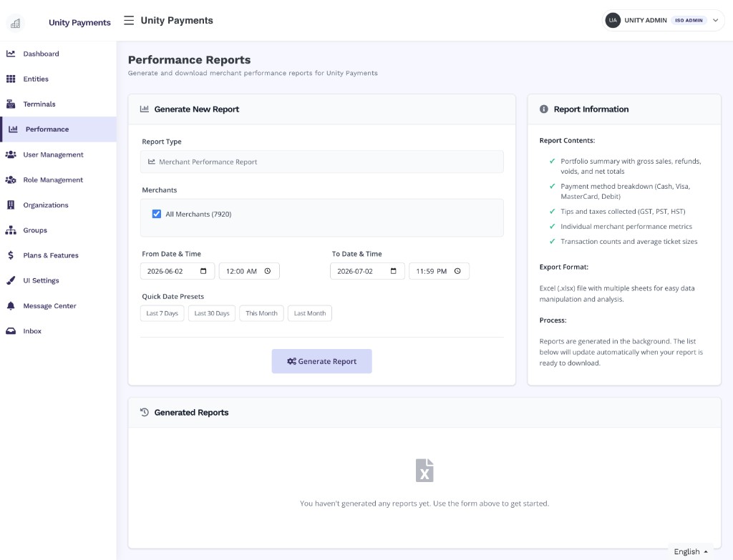This screenshot has width=733, height=560.
Task: Click the User Management people icon
Action: [11, 154]
